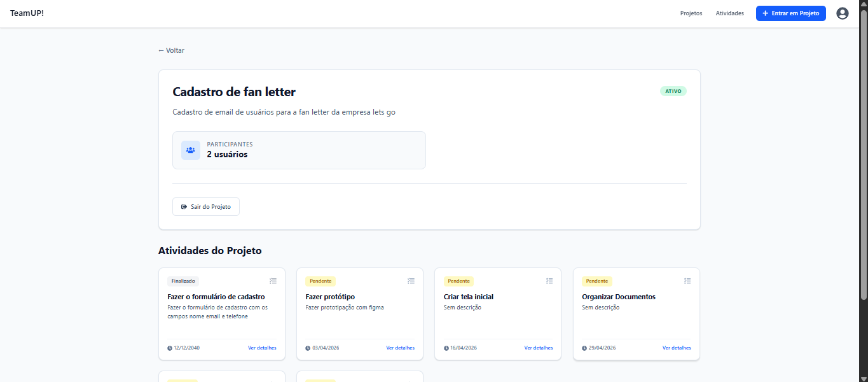Viewport: 868px width, 382px height.
Task: Click checklist icon on Criar tela inicial card
Action: [549, 281]
